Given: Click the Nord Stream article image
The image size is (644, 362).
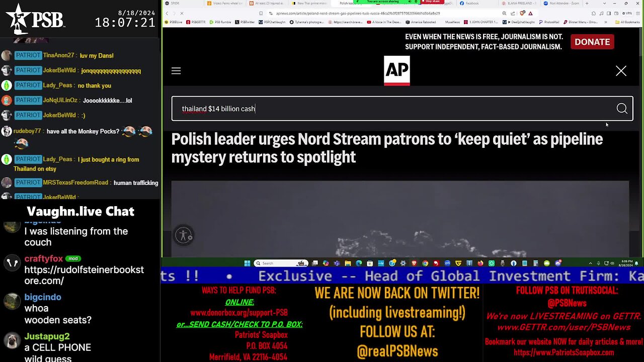Looking at the screenshot, I should (400, 219).
